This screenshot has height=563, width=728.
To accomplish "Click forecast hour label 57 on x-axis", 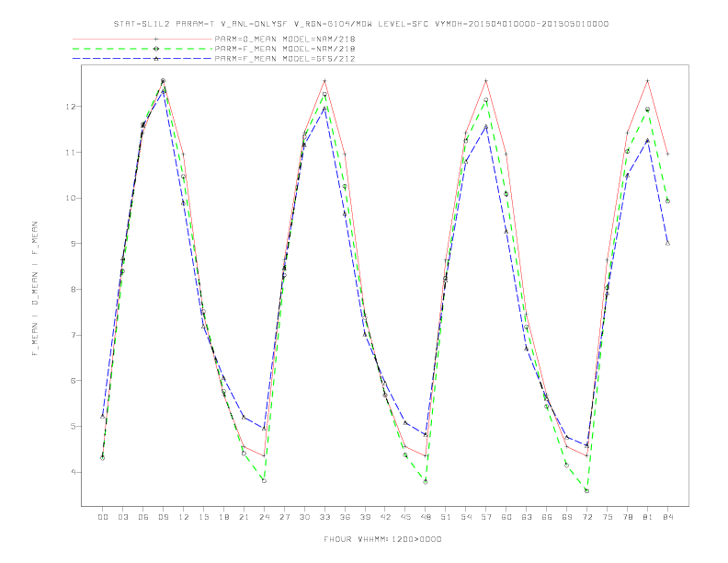I will pos(486,517).
